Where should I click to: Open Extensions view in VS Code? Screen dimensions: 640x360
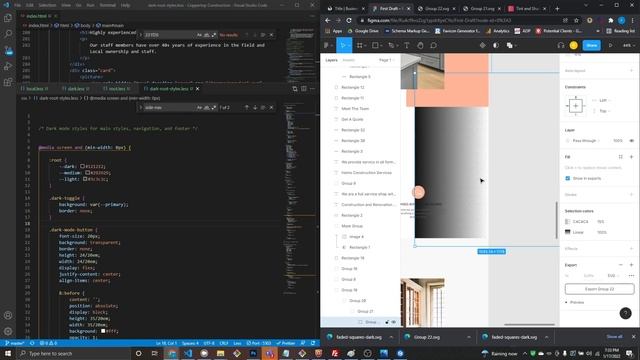pyautogui.click(x=8, y=82)
